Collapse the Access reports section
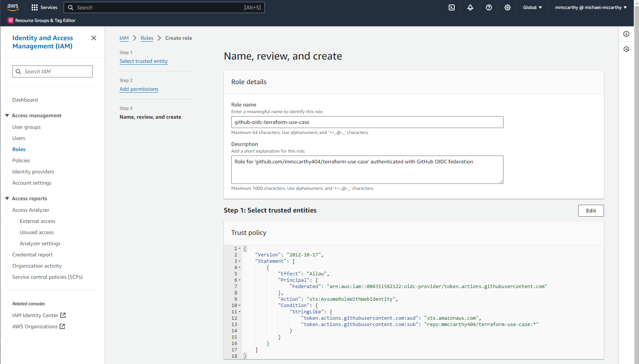Screen dimensions: 639x364 pyautogui.click(x=7, y=198)
